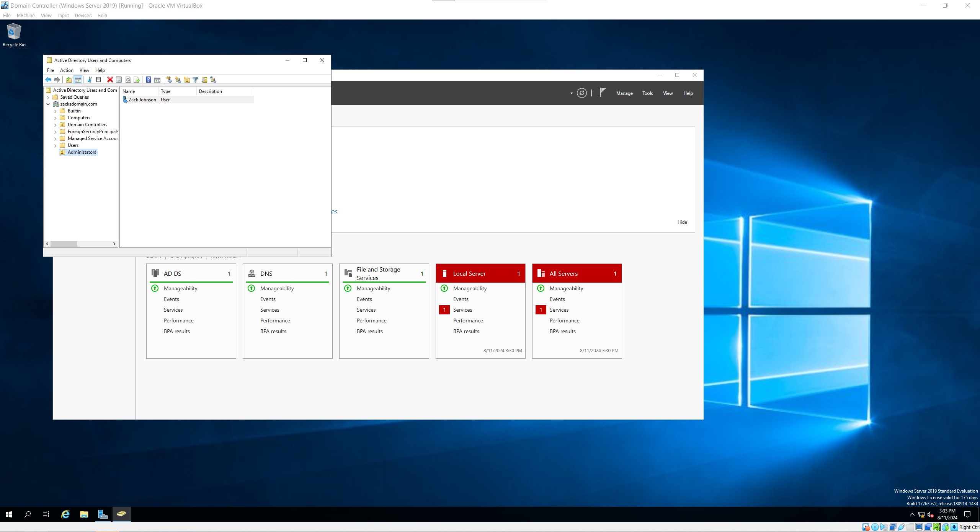Open the Action menu in ADUC
This screenshot has width=980, height=532.
pyautogui.click(x=66, y=70)
